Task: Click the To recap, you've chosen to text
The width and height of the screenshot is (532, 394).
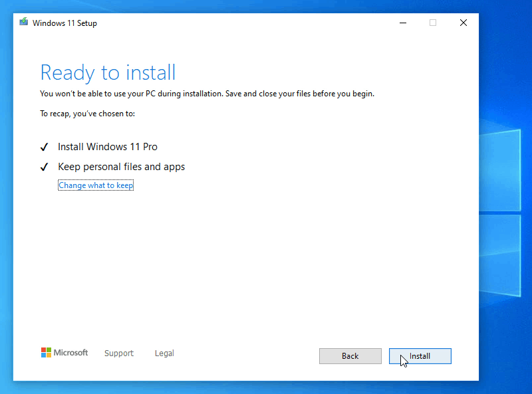Action: (x=88, y=114)
